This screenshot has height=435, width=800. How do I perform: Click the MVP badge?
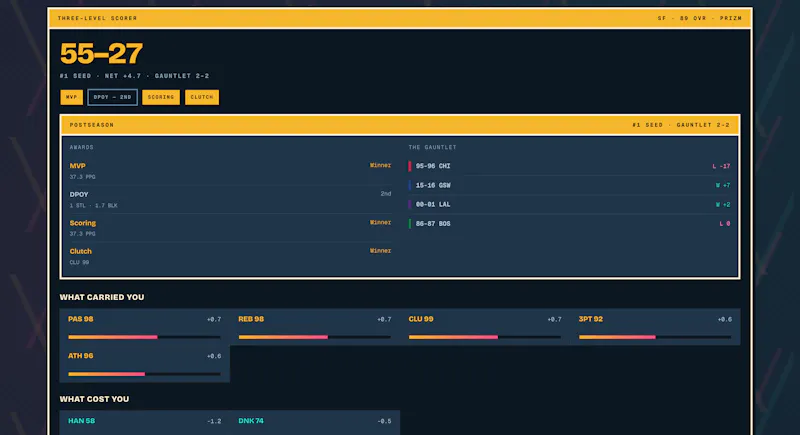(71, 97)
